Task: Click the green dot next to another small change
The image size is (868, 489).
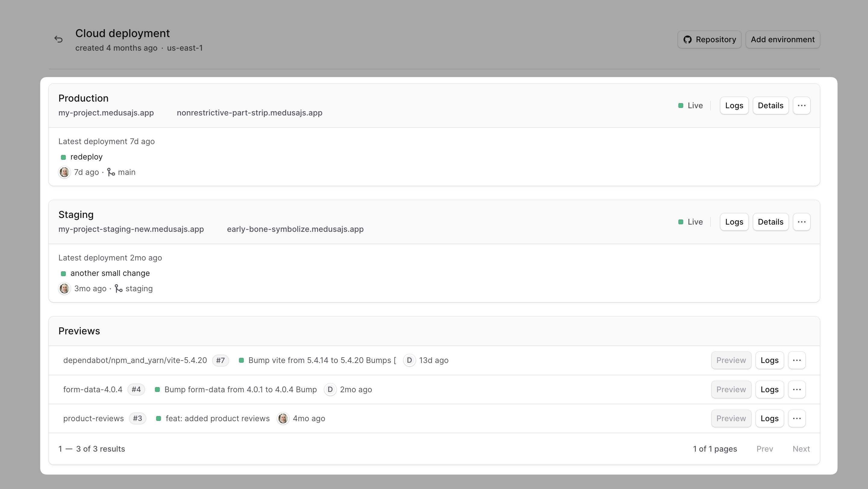Action: 64,273
